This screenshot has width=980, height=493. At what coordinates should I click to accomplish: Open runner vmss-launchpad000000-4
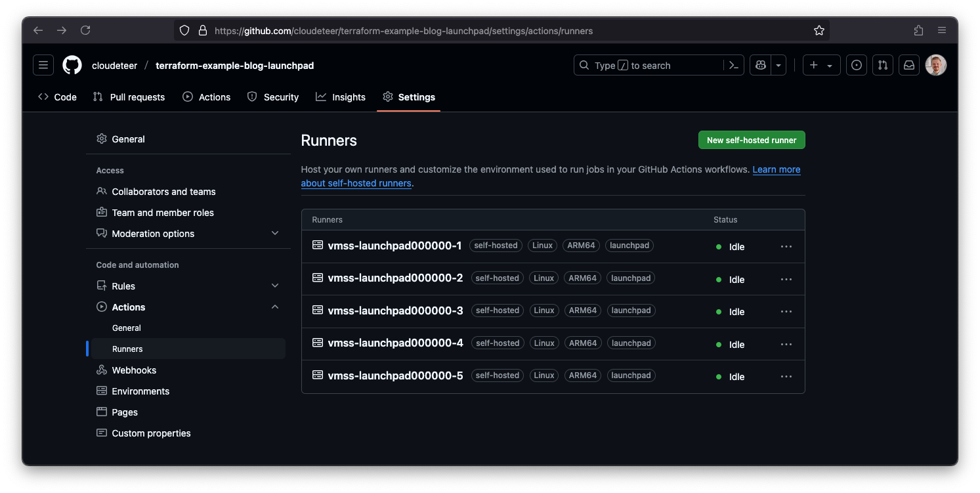pyautogui.click(x=395, y=343)
